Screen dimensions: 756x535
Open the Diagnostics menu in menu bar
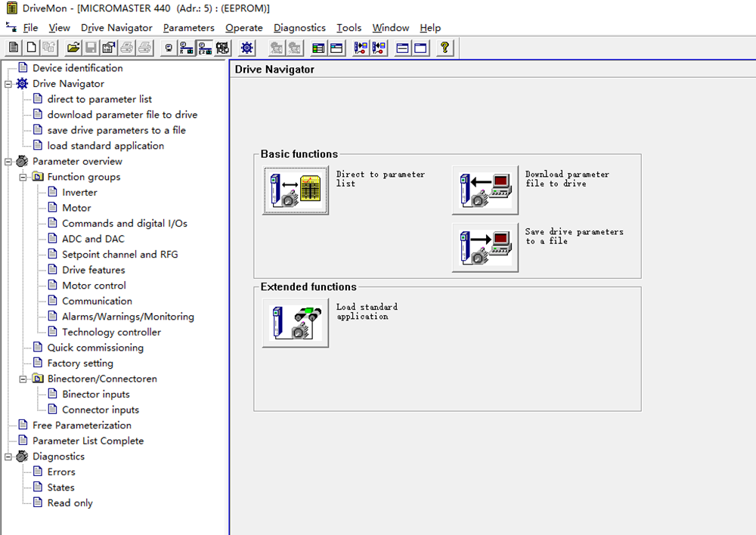(299, 28)
